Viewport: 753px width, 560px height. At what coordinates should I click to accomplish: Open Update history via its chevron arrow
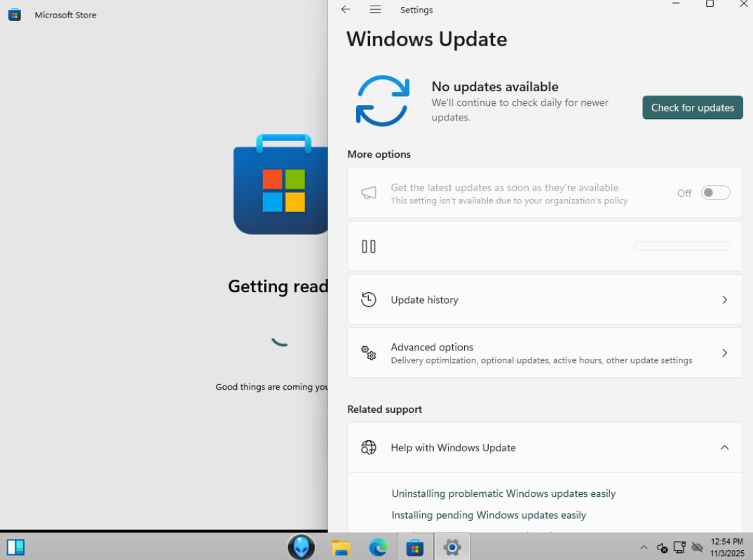[x=724, y=300]
